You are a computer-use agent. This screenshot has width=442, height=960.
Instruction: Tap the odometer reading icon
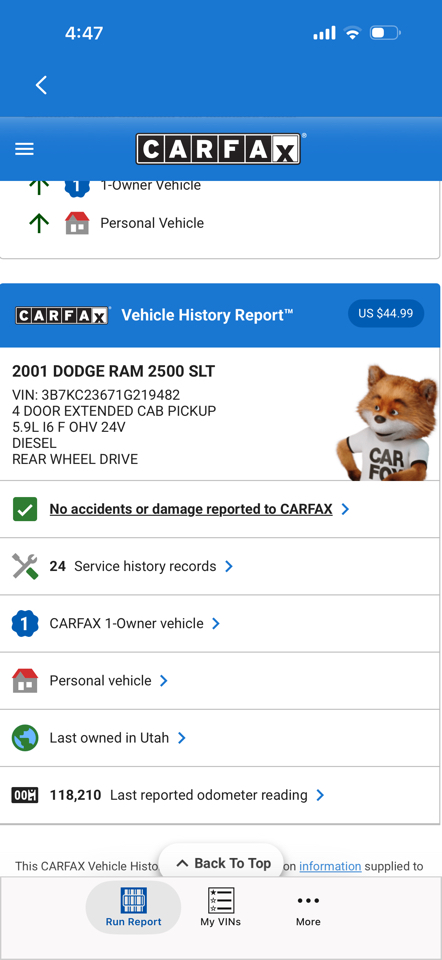coord(25,795)
